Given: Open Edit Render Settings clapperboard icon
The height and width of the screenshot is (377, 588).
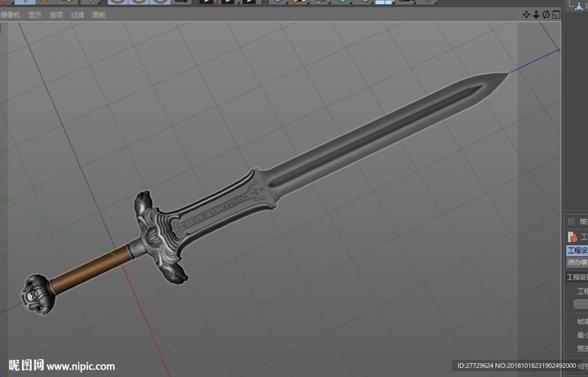Looking at the screenshot, I should (x=250, y=2).
